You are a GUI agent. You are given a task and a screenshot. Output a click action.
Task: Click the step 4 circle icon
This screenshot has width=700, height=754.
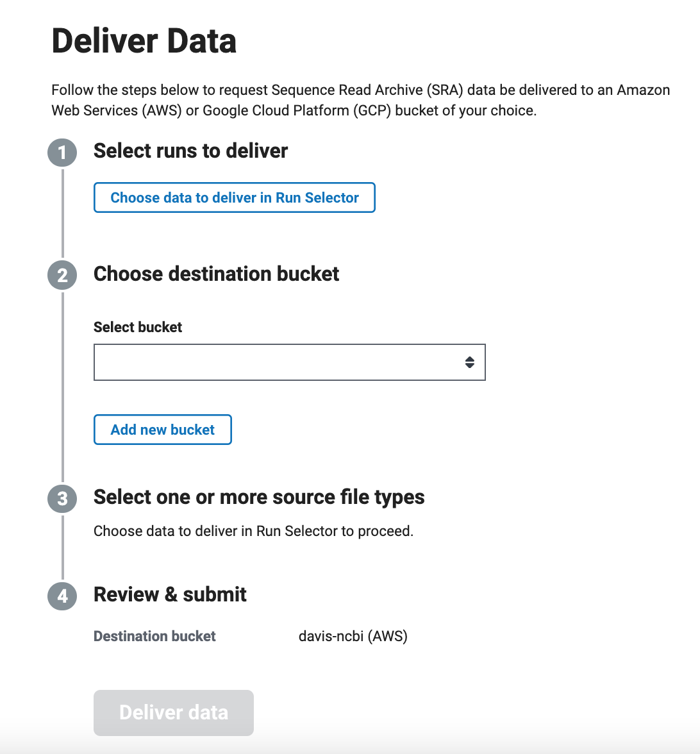click(x=62, y=596)
